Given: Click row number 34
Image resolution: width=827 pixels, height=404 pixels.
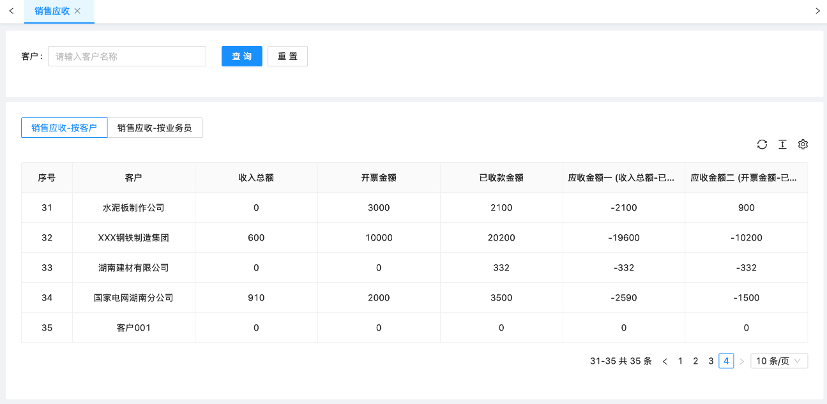Looking at the screenshot, I should click(x=47, y=298).
